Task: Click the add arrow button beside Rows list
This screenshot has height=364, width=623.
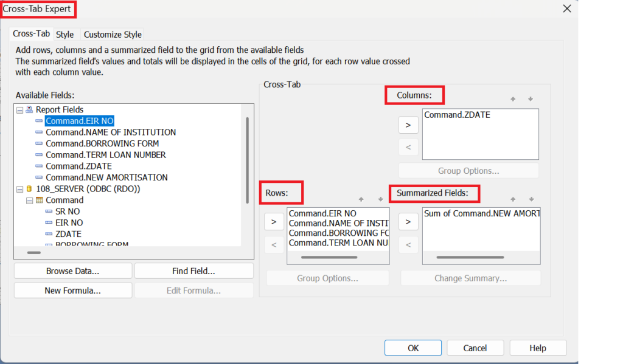Action: pos(274,222)
